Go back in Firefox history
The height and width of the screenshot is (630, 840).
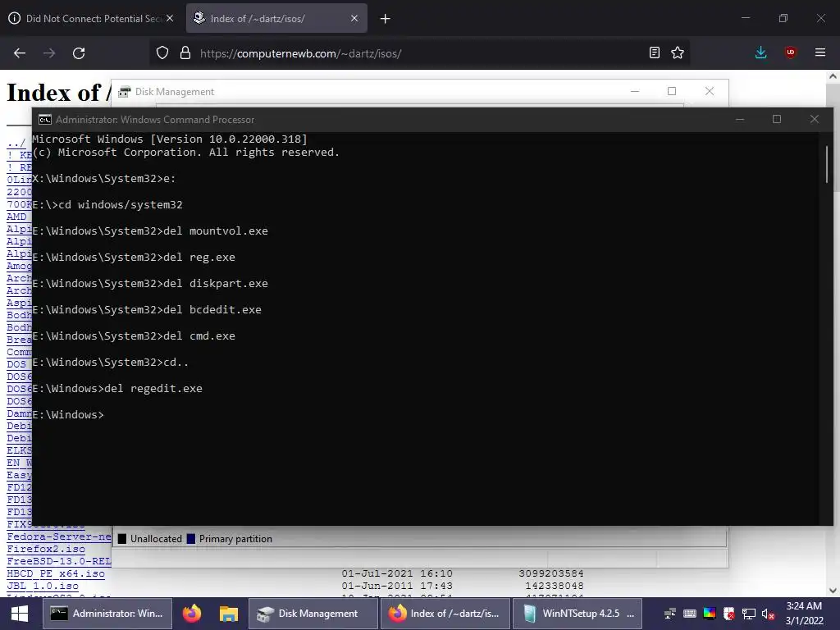pos(20,53)
